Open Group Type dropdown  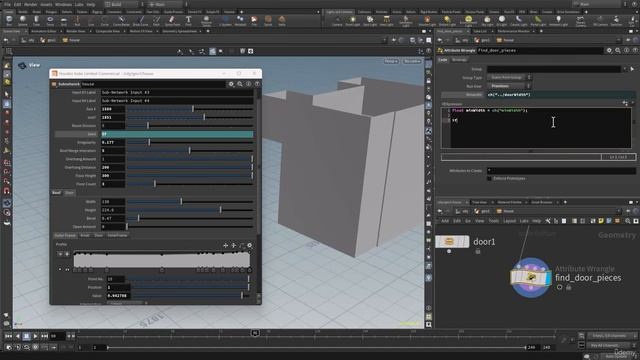click(x=509, y=78)
